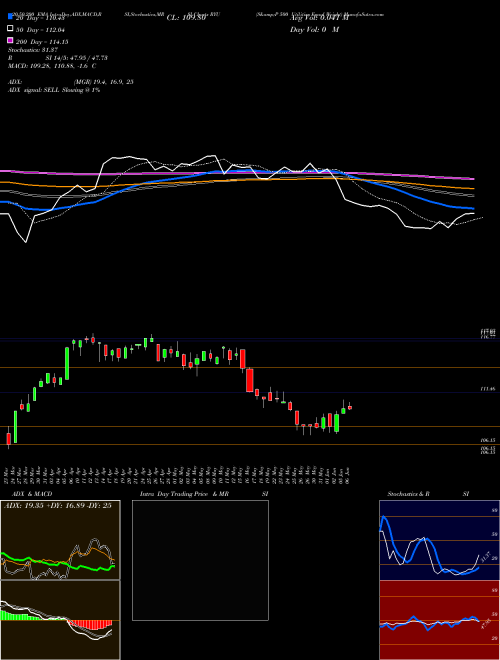Select the ADX (MGR) values line
Image resolution: width=500 pixels, height=660 pixels.
click(x=71, y=82)
